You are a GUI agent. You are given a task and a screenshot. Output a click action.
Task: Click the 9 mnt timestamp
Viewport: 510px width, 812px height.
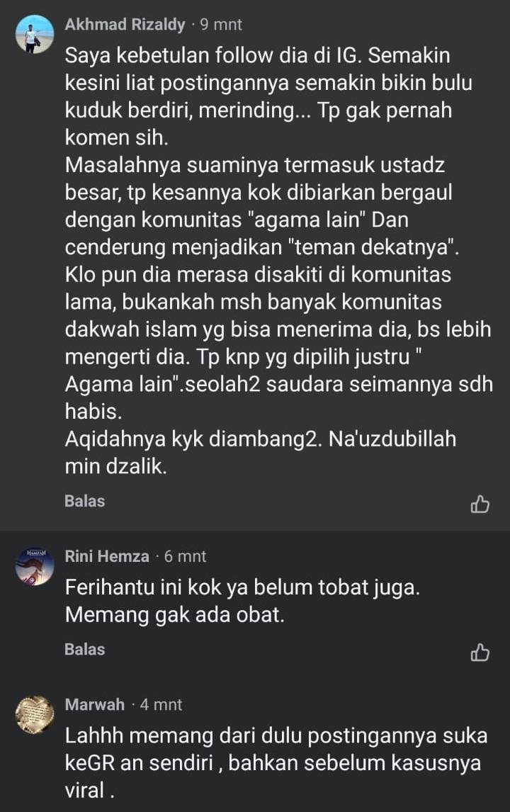click(x=221, y=24)
